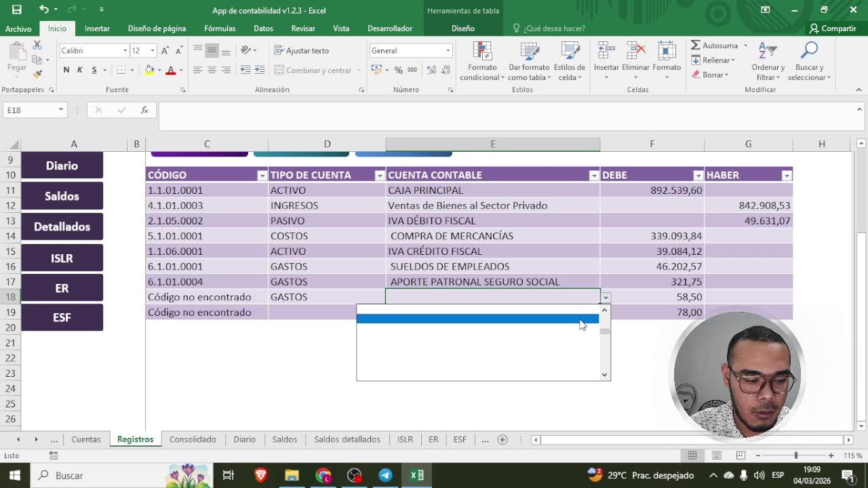Toggle bold N formatting
This screenshot has width=868, height=488.
(66, 70)
